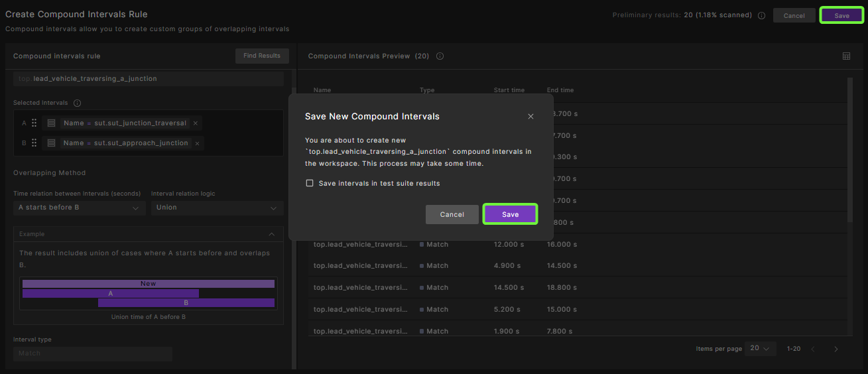Click the table columns icon in preview panel
This screenshot has height=374, width=868.
(846, 56)
